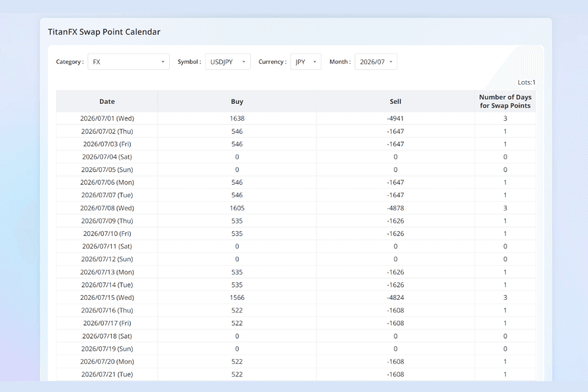Select the 2026/07/13 (Mon) date cell
This screenshot has height=392, width=588.
(x=107, y=272)
